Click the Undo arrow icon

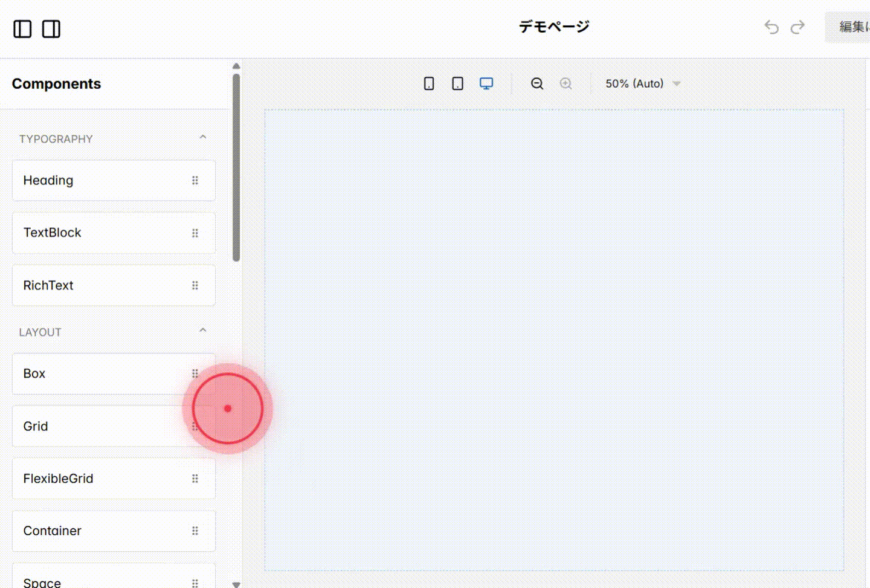tap(771, 27)
